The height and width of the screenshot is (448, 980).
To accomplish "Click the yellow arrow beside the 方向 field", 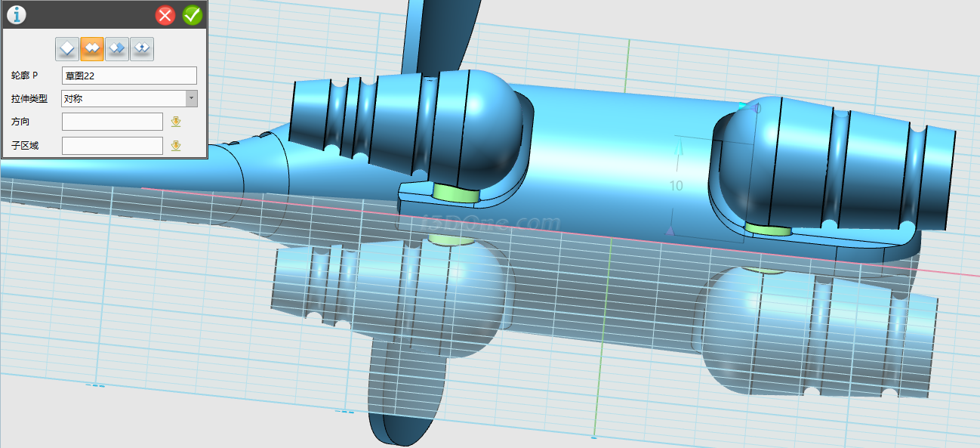I will pos(176,122).
